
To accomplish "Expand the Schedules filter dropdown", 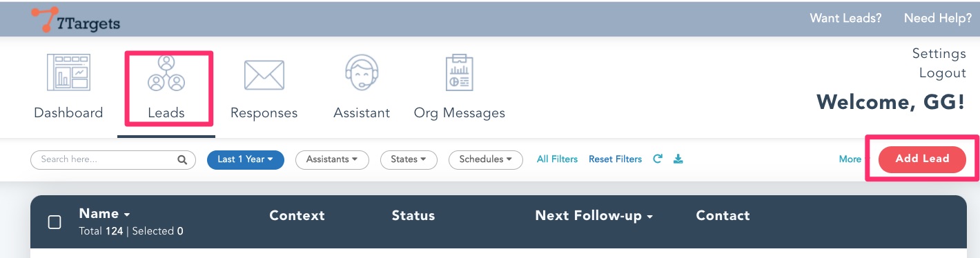I will [486, 159].
